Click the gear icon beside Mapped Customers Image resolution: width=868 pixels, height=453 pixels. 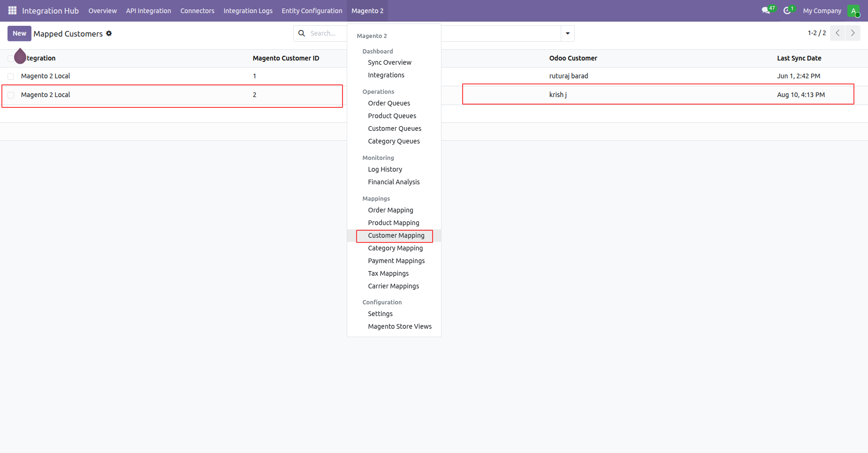pyautogui.click(x=109, y=33)
